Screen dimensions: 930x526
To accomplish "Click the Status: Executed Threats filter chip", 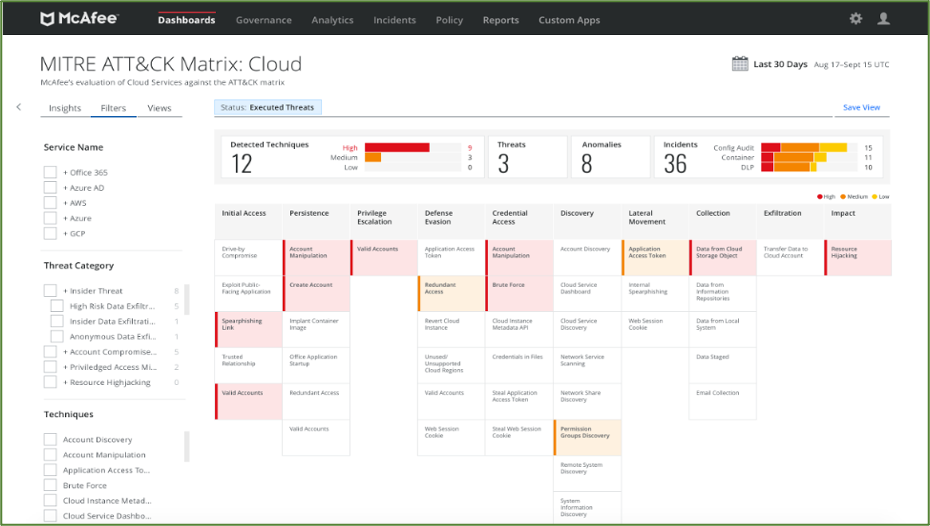I will pos(267,107).
